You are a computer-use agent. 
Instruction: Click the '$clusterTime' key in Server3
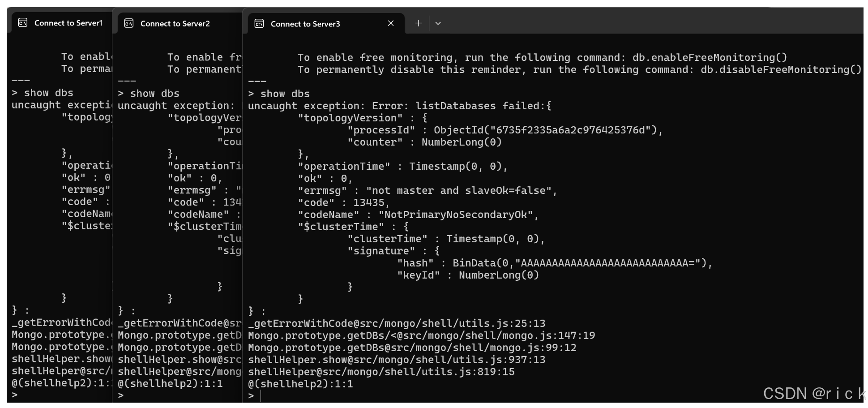(341, 227)
